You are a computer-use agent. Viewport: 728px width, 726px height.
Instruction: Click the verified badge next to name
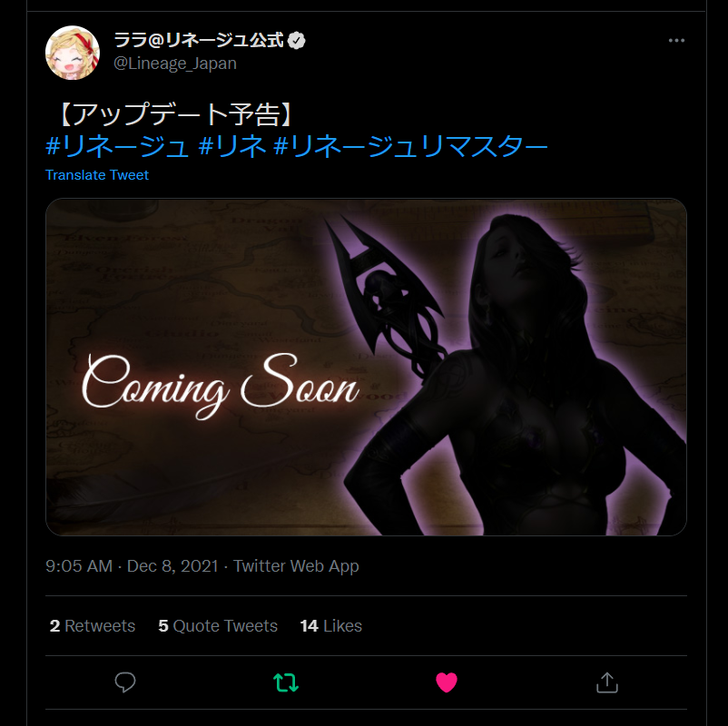click(296, 41)
